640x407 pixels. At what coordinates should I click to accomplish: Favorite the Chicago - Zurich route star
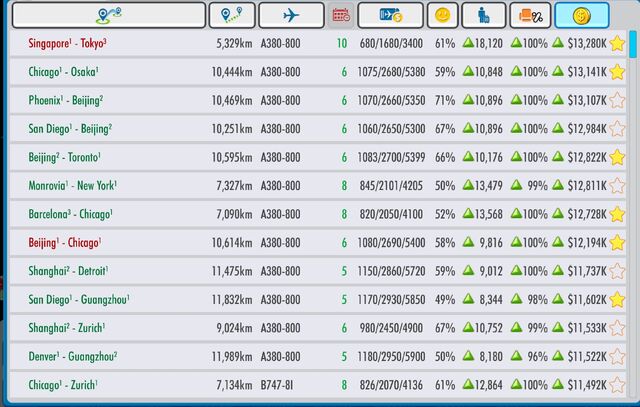click(x=617, y=385)
